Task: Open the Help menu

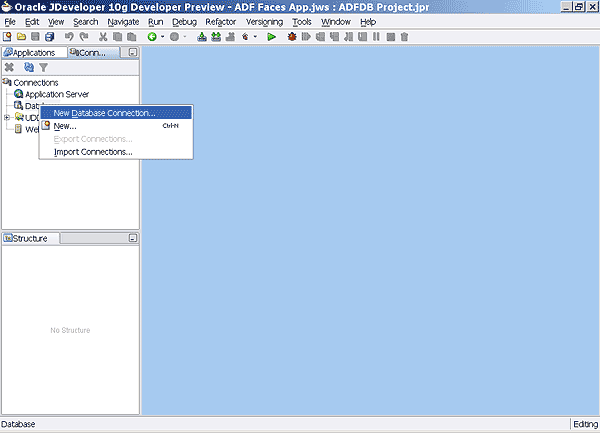Action: (x=368, y=22)
